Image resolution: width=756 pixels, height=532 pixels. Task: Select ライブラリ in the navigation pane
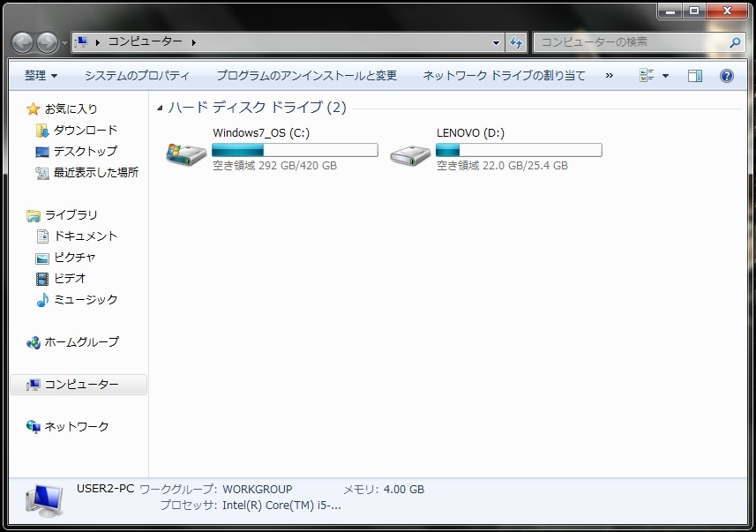[x=71, y=215]
